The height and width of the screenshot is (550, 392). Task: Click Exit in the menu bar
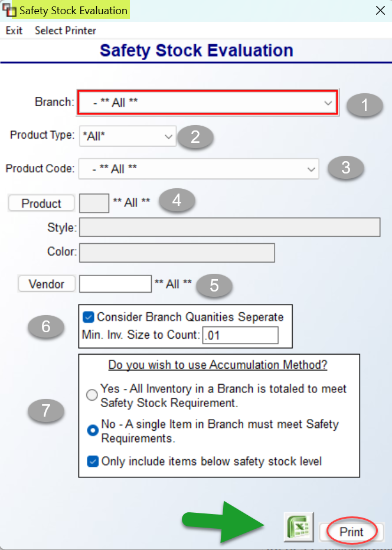pyautogui.click(x=14, y=31)
